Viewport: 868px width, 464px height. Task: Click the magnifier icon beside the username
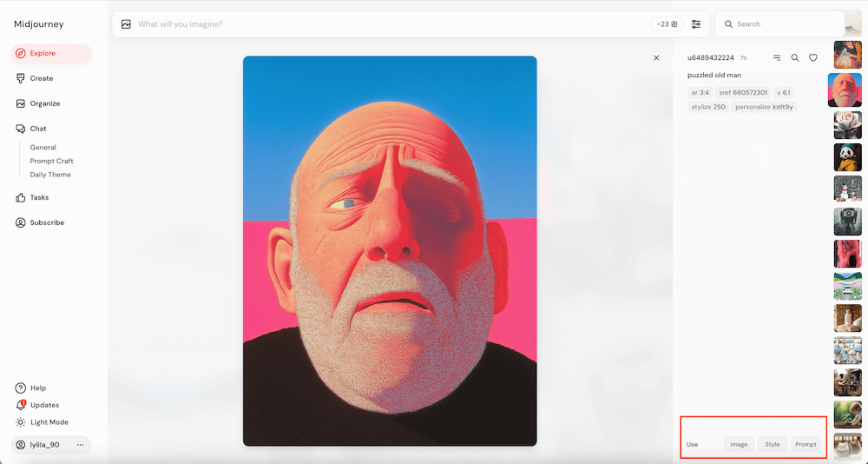(x=795, y=58)
